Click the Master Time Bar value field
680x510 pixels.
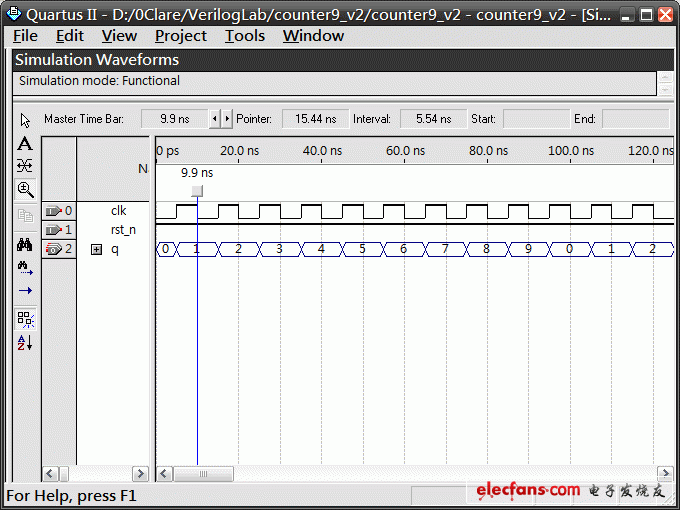coord(173,119)
